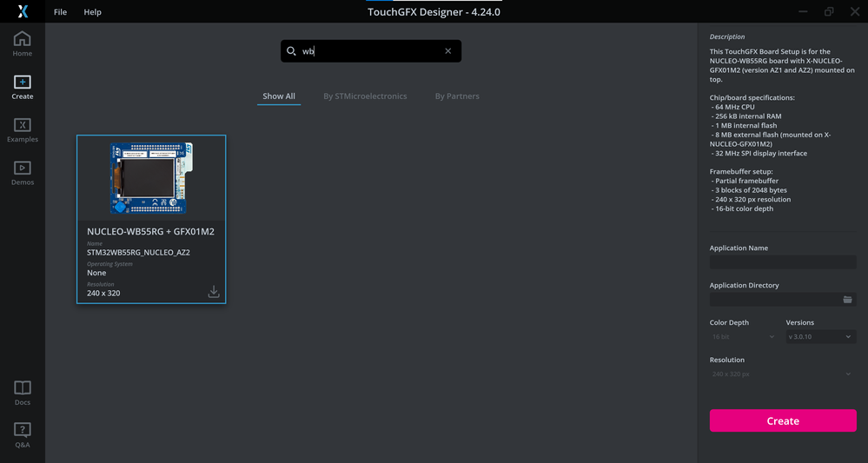This screenshot has width=868, height=463.
Task: Click the NUCLEO-WB55RG + GFX01M2 title
Action: click(150, 232)
